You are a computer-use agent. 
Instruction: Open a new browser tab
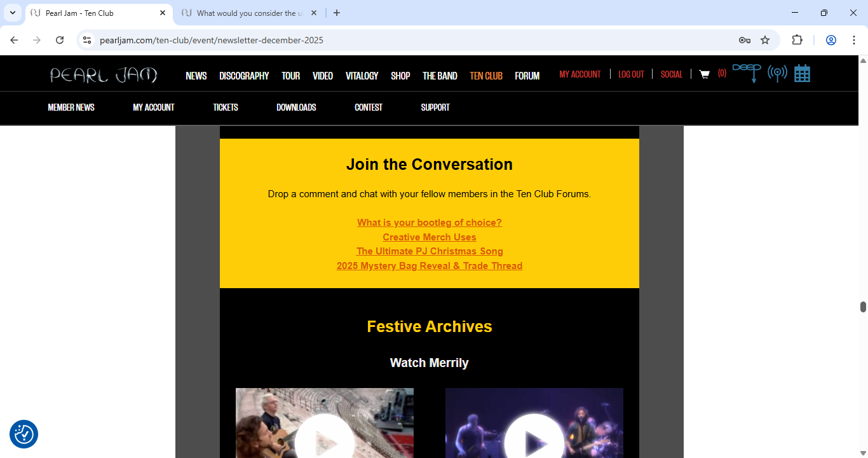[x=337, y=13]
